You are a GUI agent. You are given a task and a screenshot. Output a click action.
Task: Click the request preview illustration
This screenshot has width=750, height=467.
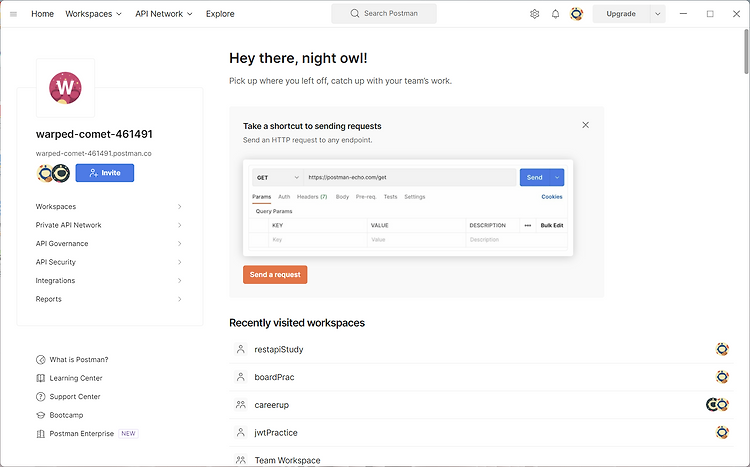coord(408,208)
